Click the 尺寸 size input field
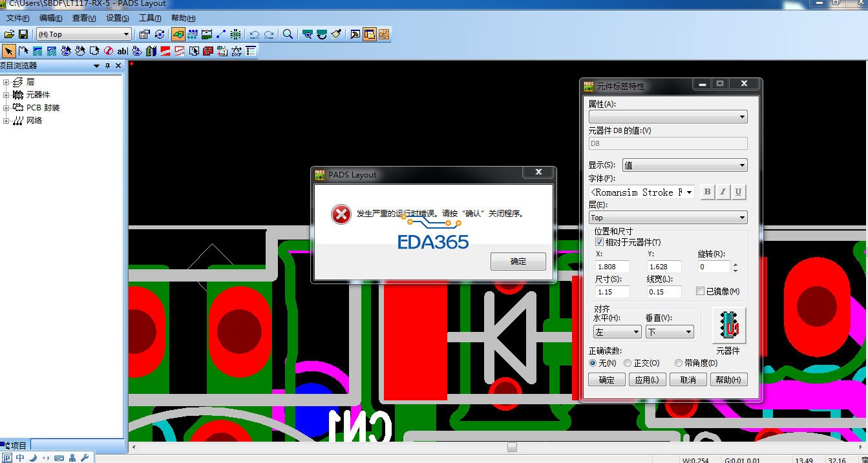This screenshot has height=463, width=868. tap(612, 292)
